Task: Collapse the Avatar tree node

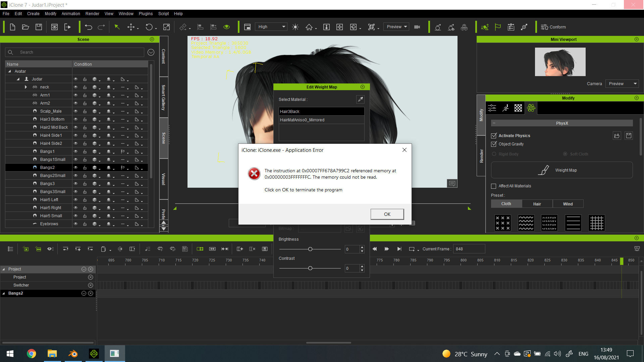Action: click(x=9, y=71)
